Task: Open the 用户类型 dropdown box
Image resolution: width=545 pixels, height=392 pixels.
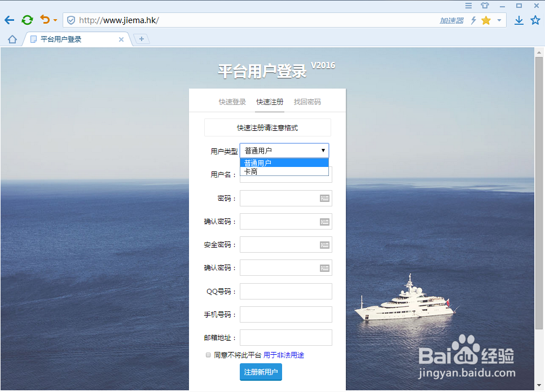Action: pos(284,151)
